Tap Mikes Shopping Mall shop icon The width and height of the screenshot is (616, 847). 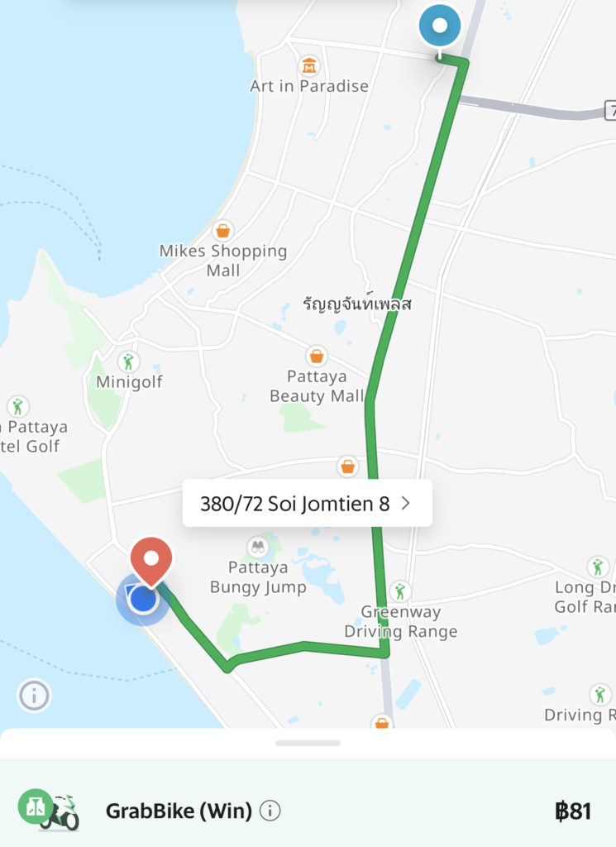[x=222, y=232]
